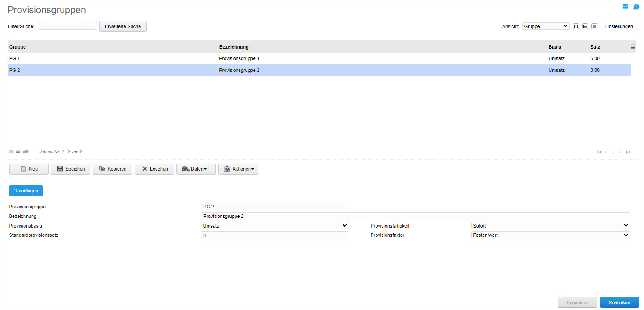Refresh the record list
The width and height of the screenshot is (644, 310).
click(11, 152)
